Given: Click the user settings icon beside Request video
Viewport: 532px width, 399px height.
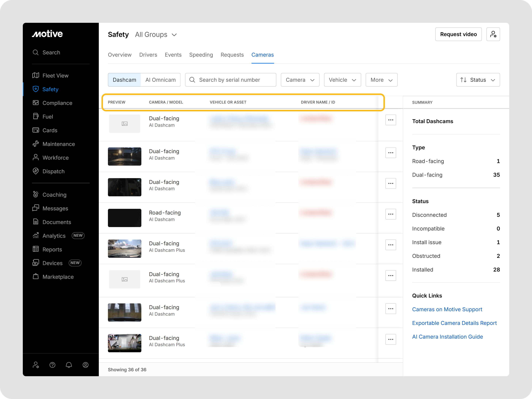Looking at the screenshot, I should pos(493,34).
